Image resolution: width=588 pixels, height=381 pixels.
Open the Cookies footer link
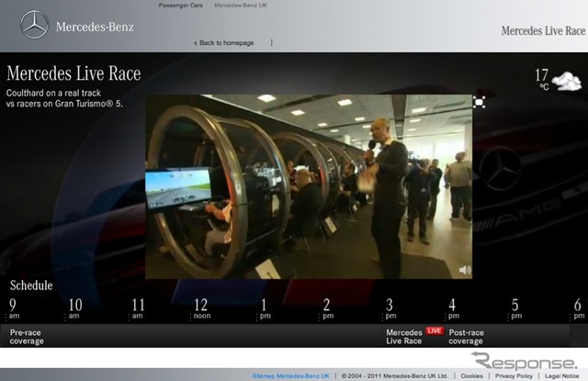click(x=471, y=375)
